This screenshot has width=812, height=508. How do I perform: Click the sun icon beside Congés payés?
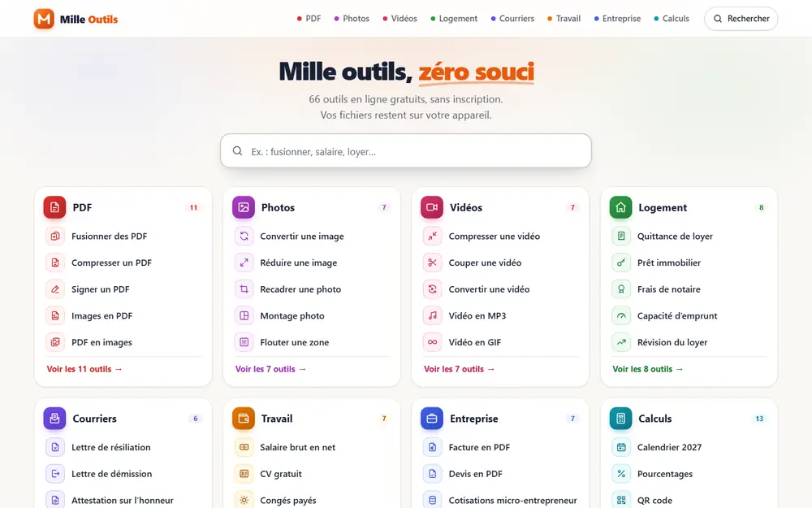point(244,500)
